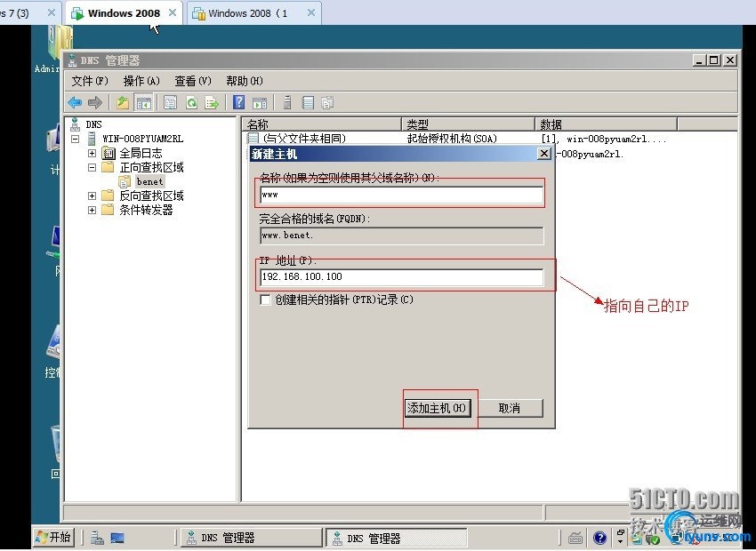Click Server Manager quick launch icon
The height and width of the screenshot is (551, 756).
97,538
